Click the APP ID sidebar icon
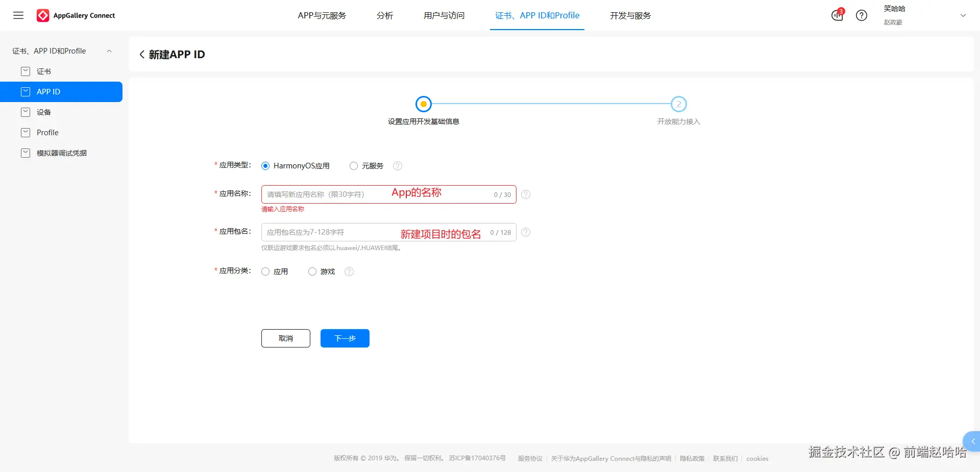This screenshot has width=980, height=472. coord(26,92)
